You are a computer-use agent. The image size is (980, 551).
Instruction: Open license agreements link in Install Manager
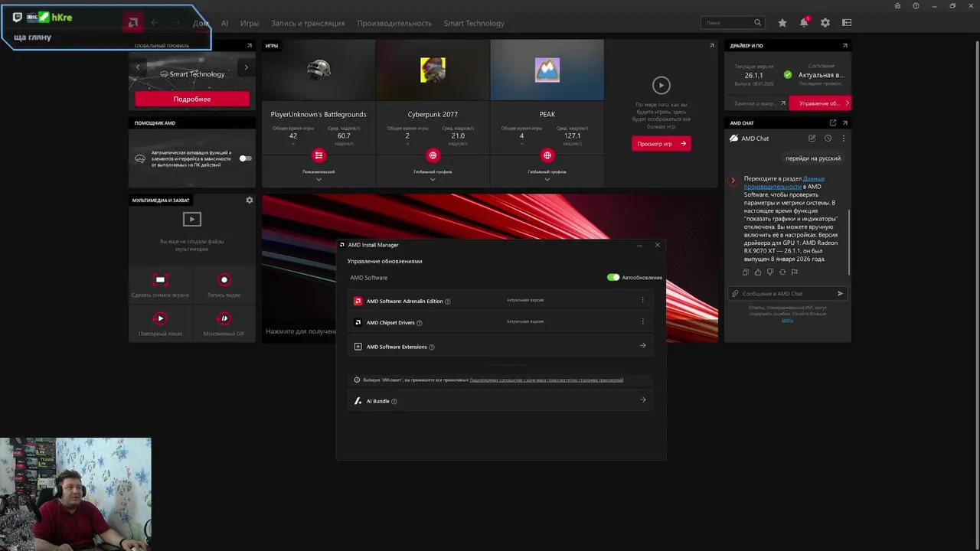[547, 380]
